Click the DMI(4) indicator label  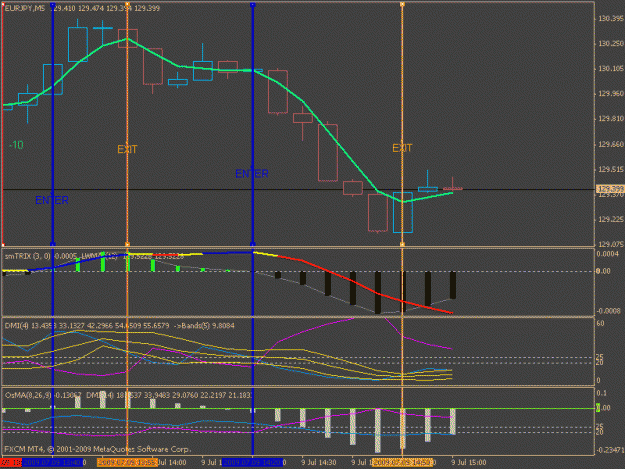[x=16, y=326]
